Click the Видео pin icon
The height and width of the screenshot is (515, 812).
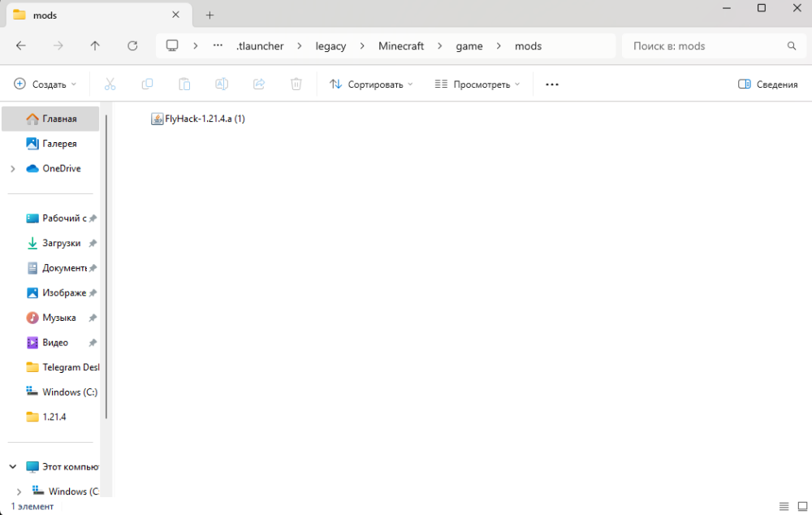click(x=93, y=343)
